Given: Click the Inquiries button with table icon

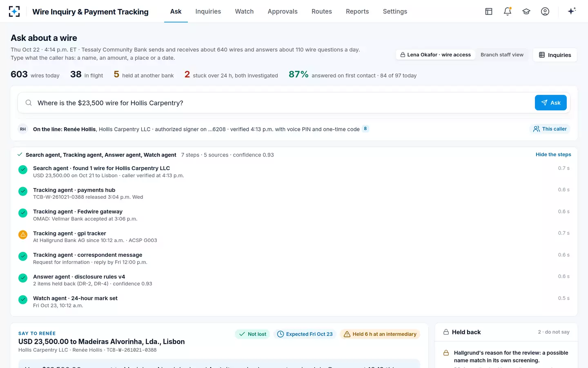Looking at the screenshot, I should [x=555, y=55].
